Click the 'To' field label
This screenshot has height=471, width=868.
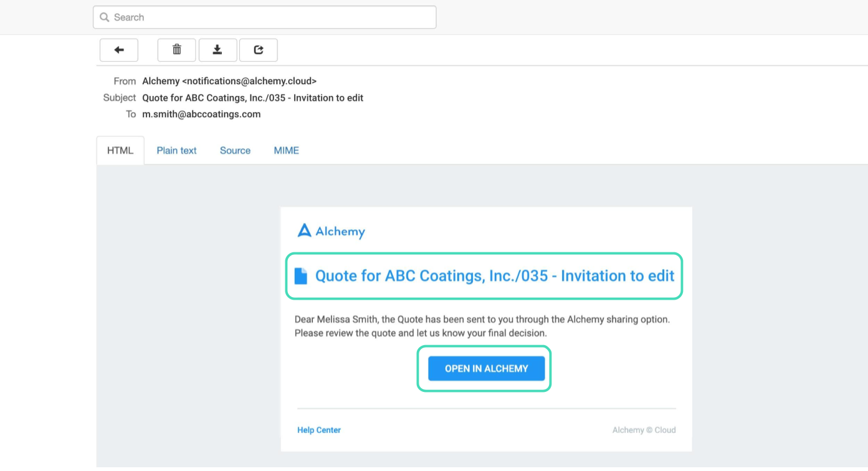click(131, 114)
